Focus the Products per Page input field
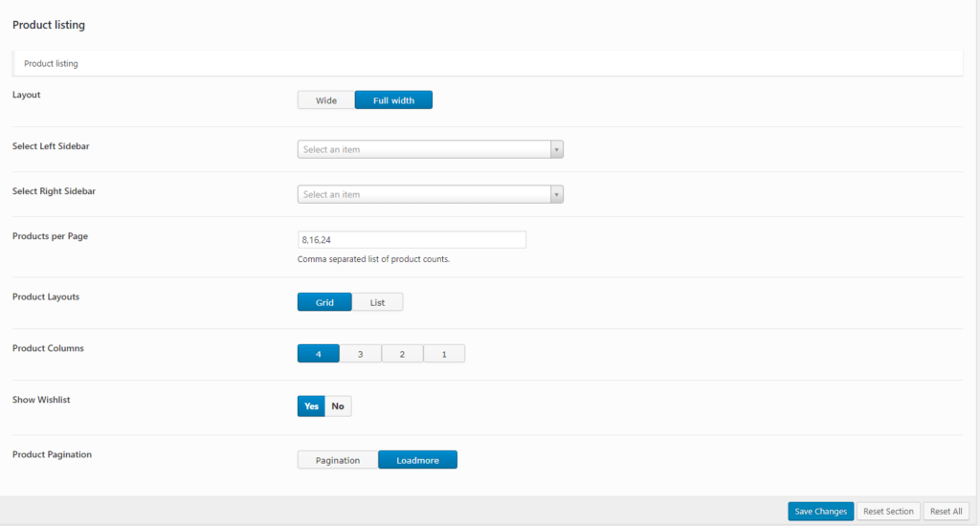Image resolution: width=980 pixels, height=526 pixels. [x=412, y=239]
